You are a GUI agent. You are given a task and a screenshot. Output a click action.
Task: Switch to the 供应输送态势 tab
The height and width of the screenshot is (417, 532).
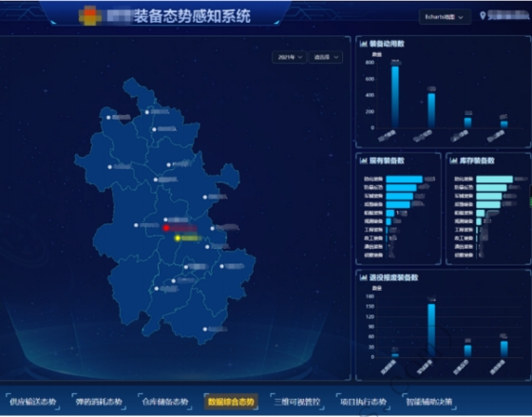click(32, 402)
